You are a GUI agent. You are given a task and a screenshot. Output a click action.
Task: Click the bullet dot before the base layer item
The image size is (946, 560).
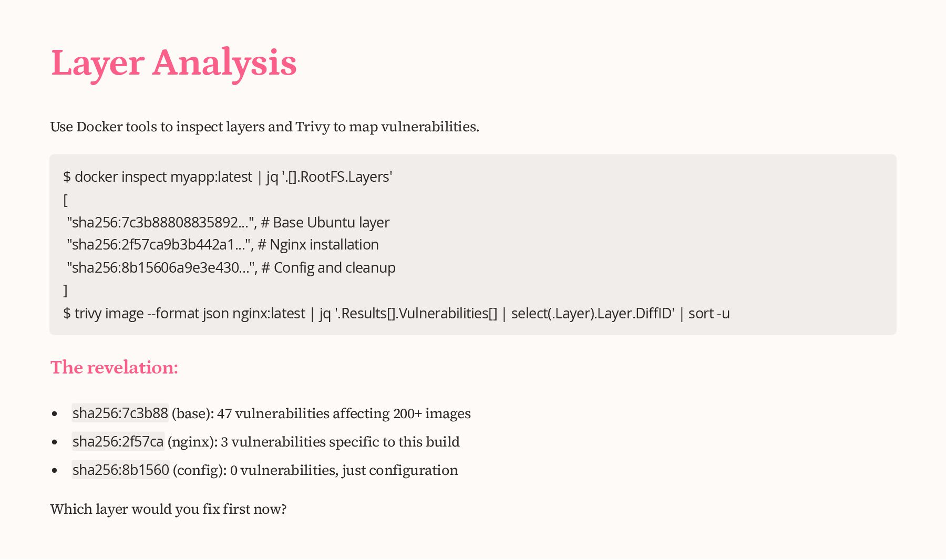[x=55, y=414]
